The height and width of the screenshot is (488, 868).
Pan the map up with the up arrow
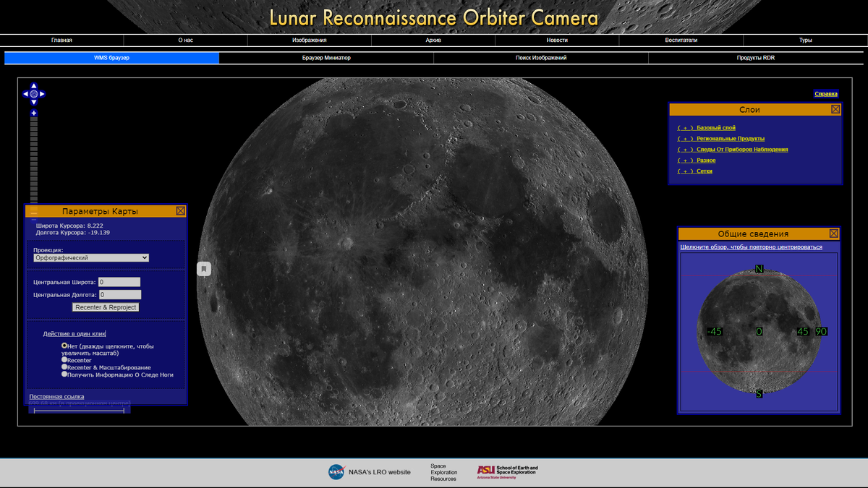click(x=34, y=86)
